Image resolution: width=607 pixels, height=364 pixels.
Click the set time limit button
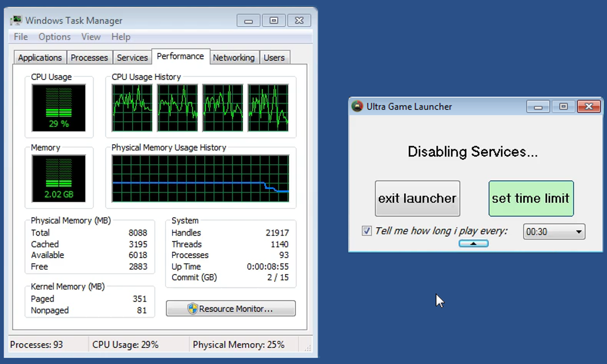coord(531,199)
